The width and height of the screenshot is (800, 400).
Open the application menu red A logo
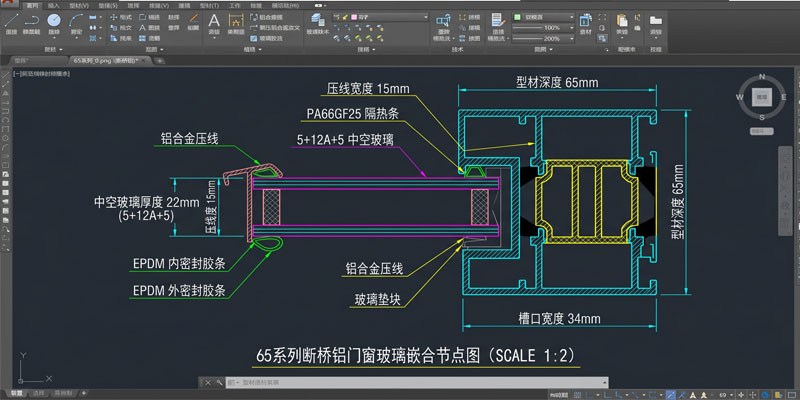[x=10, y=4]
